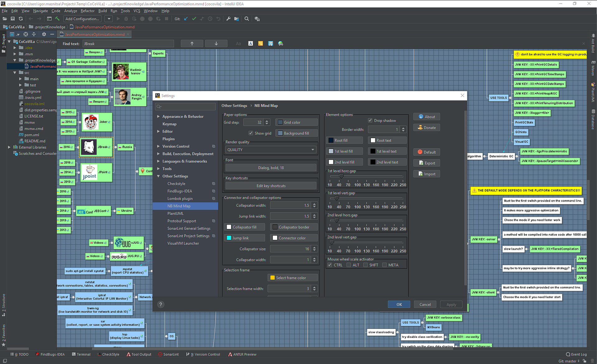
Task: Toggle the Show grid checkbox
Action: (x=251, y=133)
